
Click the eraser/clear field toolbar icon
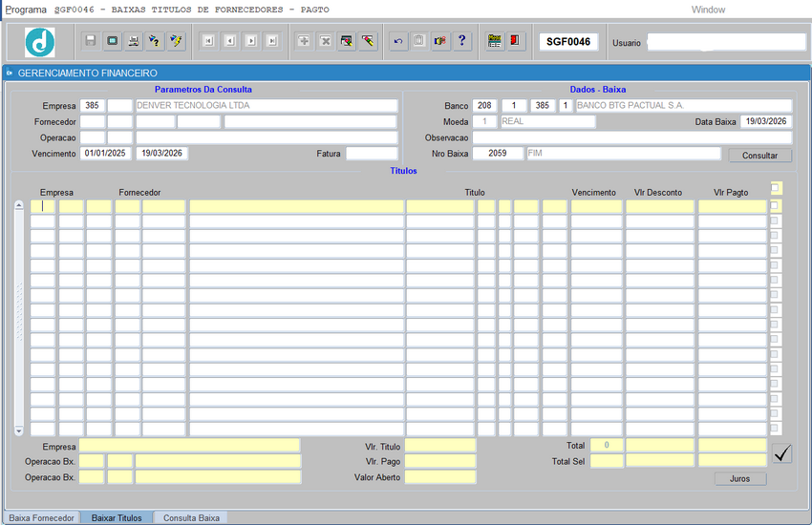click(368, 41)
